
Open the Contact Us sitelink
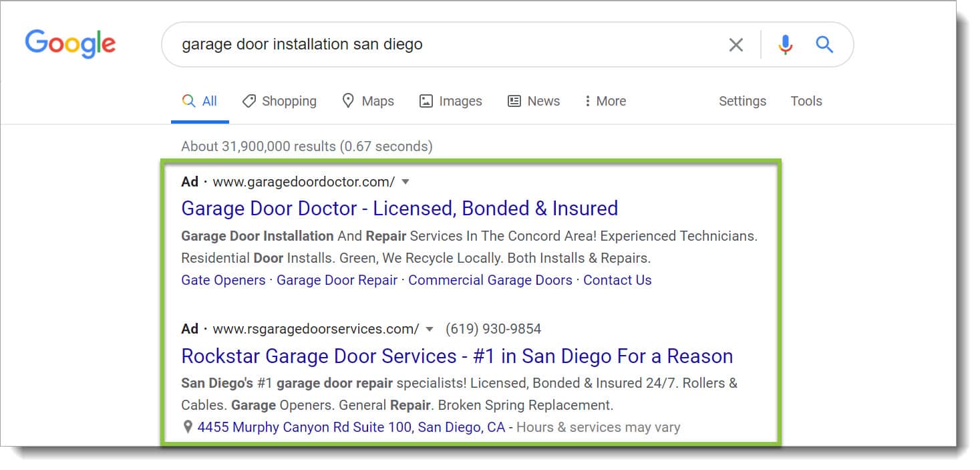click(x=617, y=280)
